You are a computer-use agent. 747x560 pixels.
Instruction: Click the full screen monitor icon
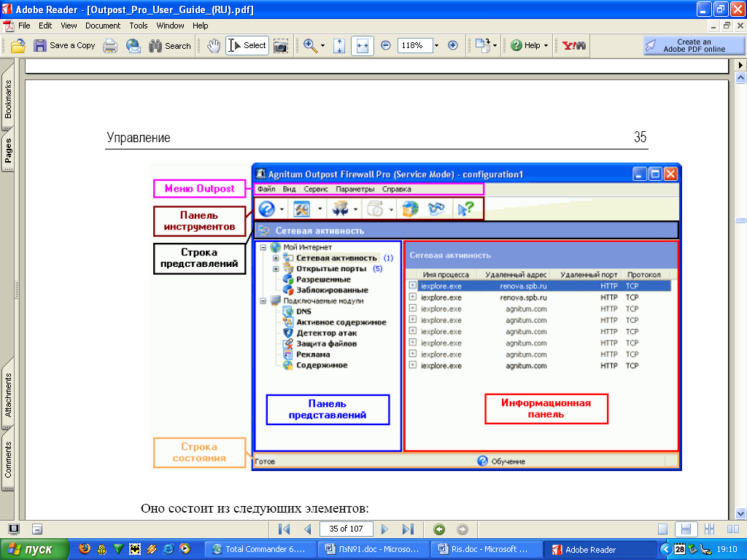(x=14, y=529)
